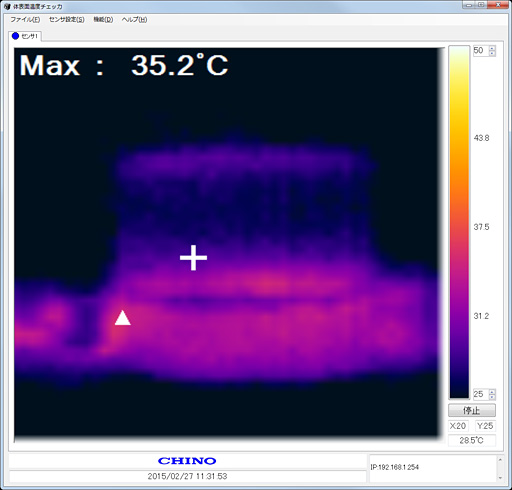This screenshot has height=490, width=512.
Task: Click the lower temperature limit field showing 25
Action: 481,394
